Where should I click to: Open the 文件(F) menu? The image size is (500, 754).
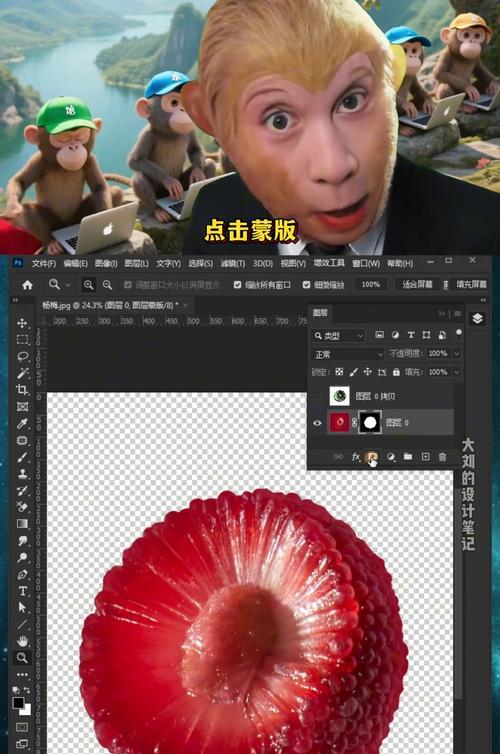pyautogui.click(x=44, y=264)
